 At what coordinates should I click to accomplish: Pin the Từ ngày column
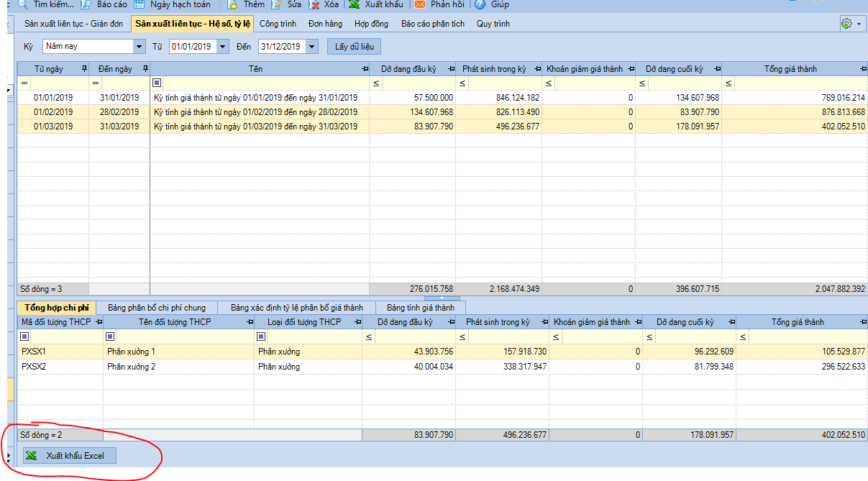[85, 69]
